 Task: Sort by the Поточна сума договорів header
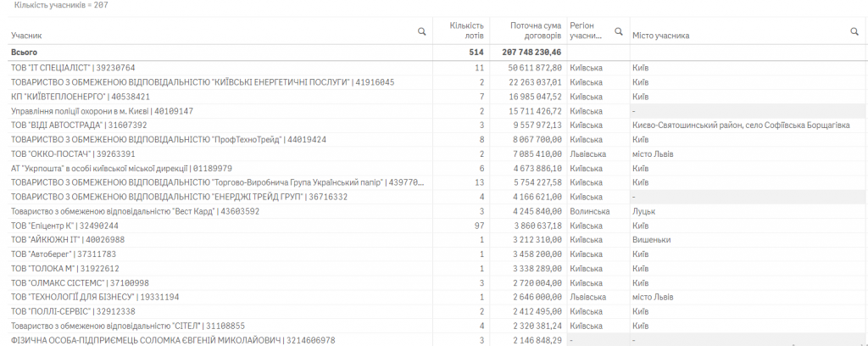tap(536, 31)
